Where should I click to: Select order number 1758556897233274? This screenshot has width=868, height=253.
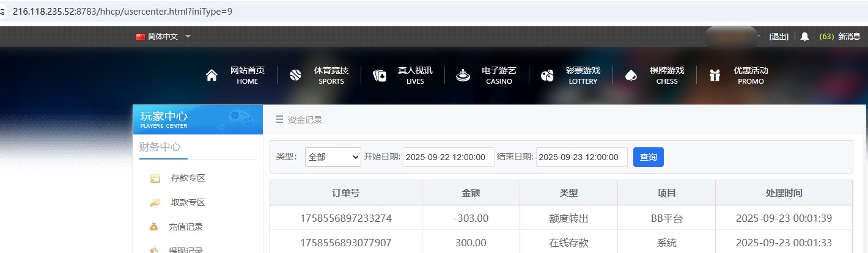346,218
